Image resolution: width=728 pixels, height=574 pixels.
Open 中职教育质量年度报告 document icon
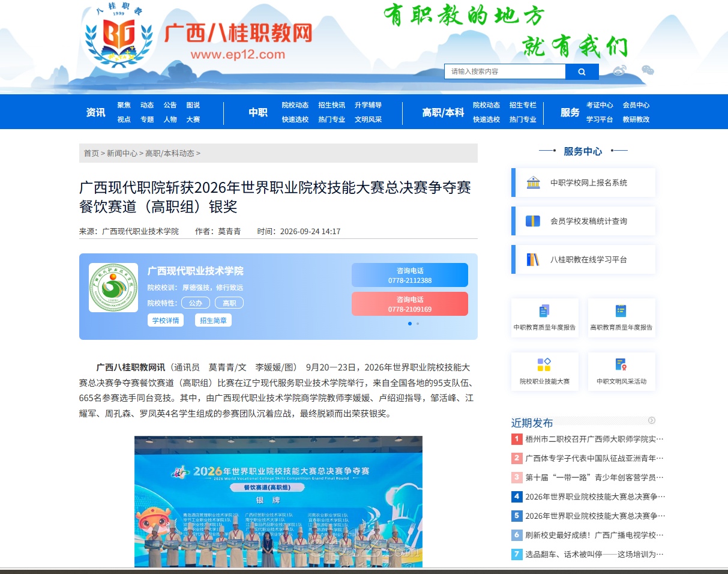click(544, 310)
